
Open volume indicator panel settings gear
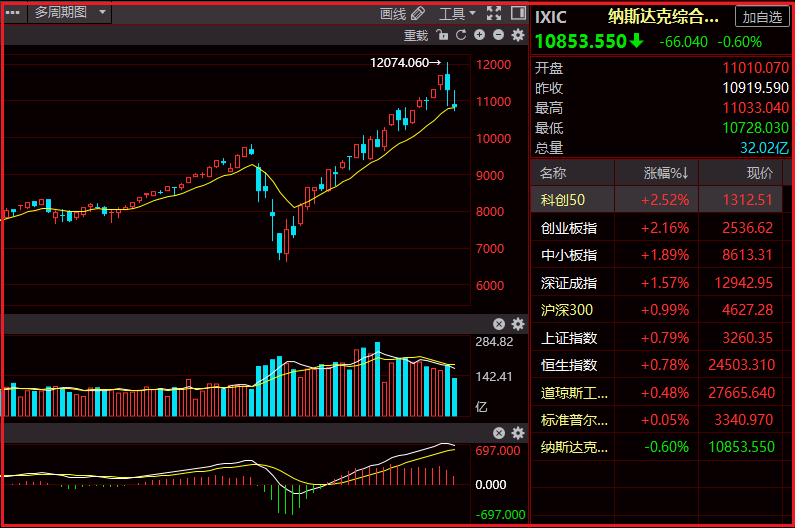(x=518, y=324)
